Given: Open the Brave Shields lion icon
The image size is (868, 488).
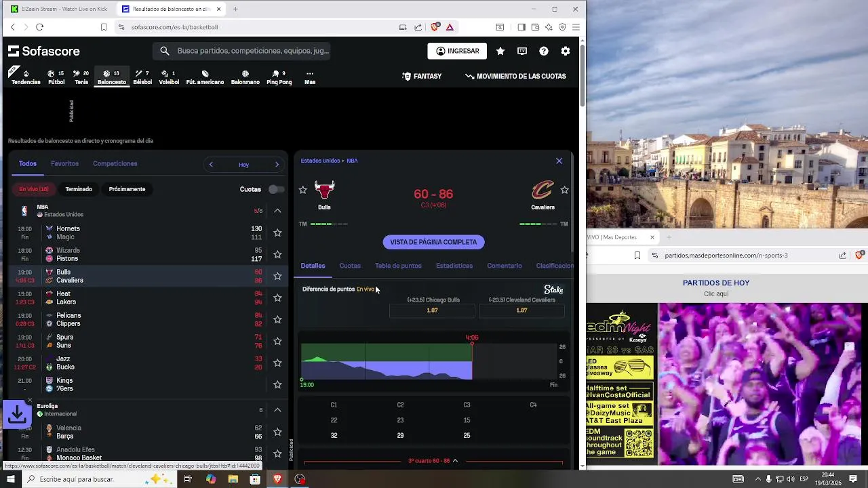Looking at the screenshot, I should (435, 27).
